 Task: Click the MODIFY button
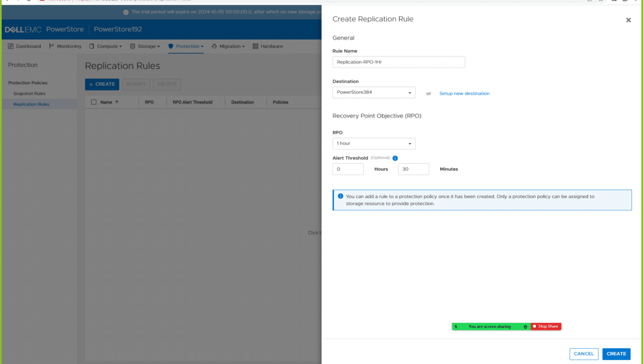tap(136, 85)
